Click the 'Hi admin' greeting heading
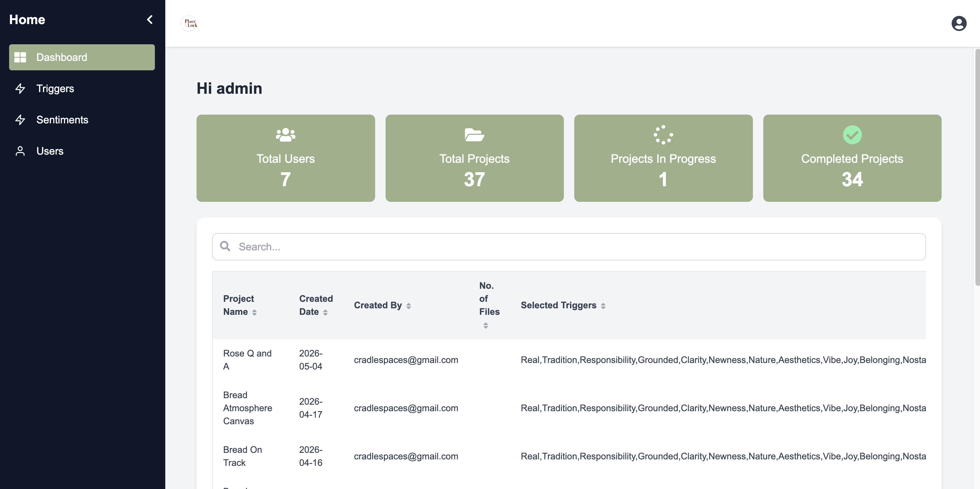 click(229, 88)
